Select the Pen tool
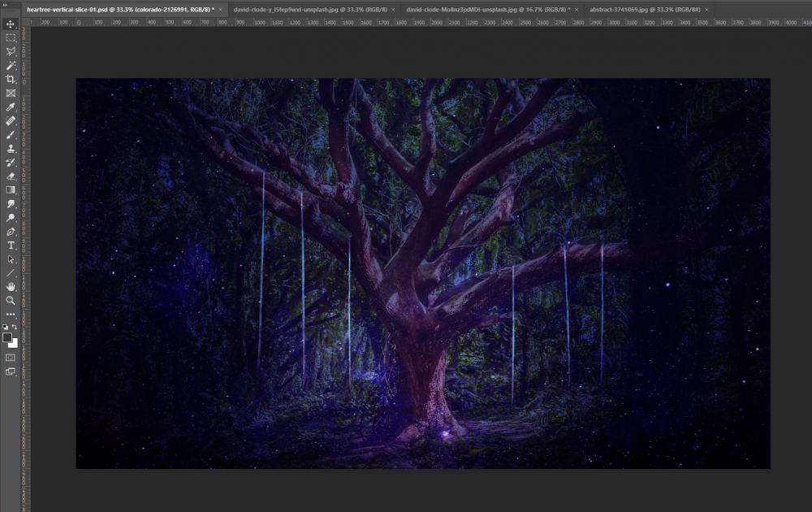 [11, 232]
